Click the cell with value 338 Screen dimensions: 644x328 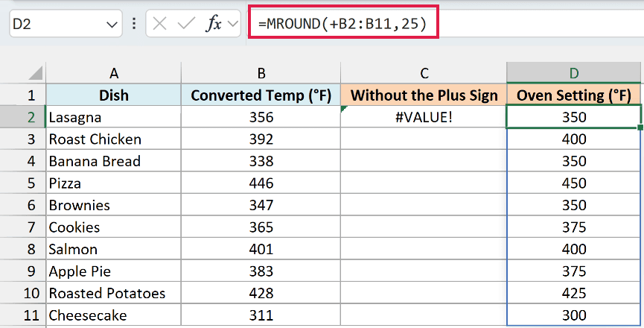261,161
